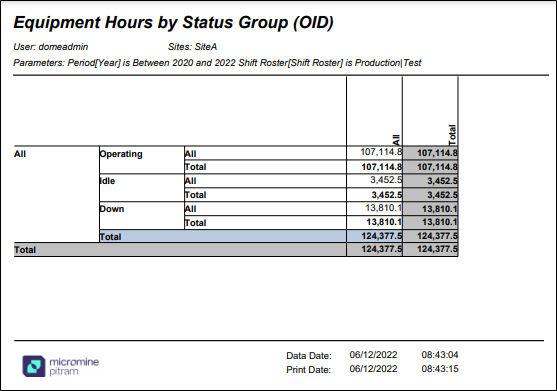Select the Data Date value 06/12/2022
Viewport: 557px width, 391px height.
click(x=373, y=355)
